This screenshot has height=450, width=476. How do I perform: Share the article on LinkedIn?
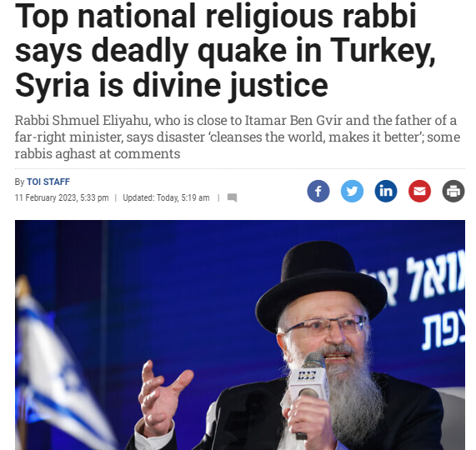(386, 191)
